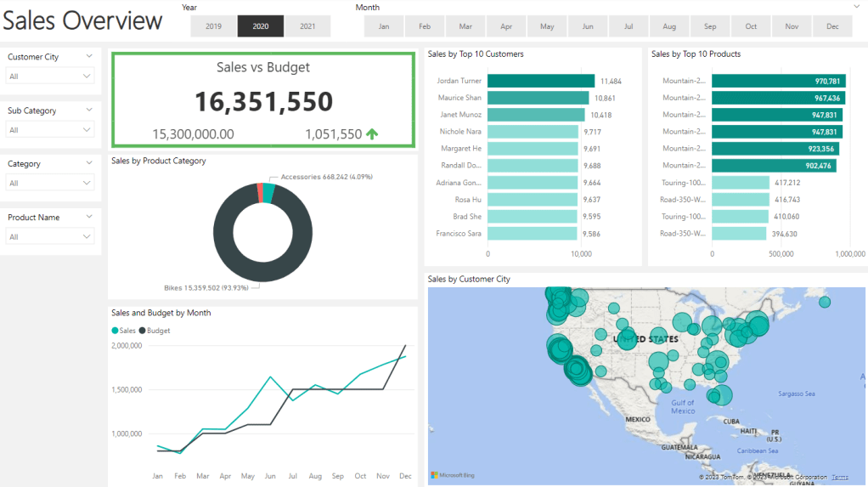Open the Product Name 'All' dropdown
Image resolution: width=868 pixels, height=487 pixels.
point(50,237)
